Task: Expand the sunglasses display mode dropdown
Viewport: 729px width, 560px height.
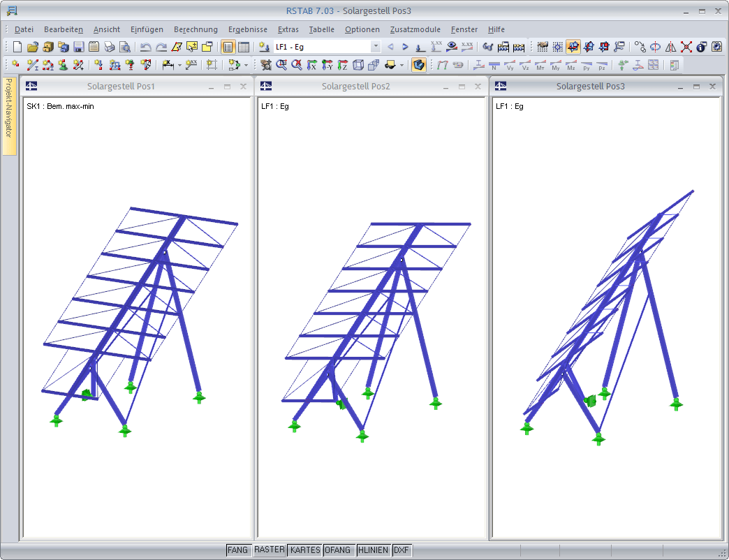Action: [x=402, y=66]
